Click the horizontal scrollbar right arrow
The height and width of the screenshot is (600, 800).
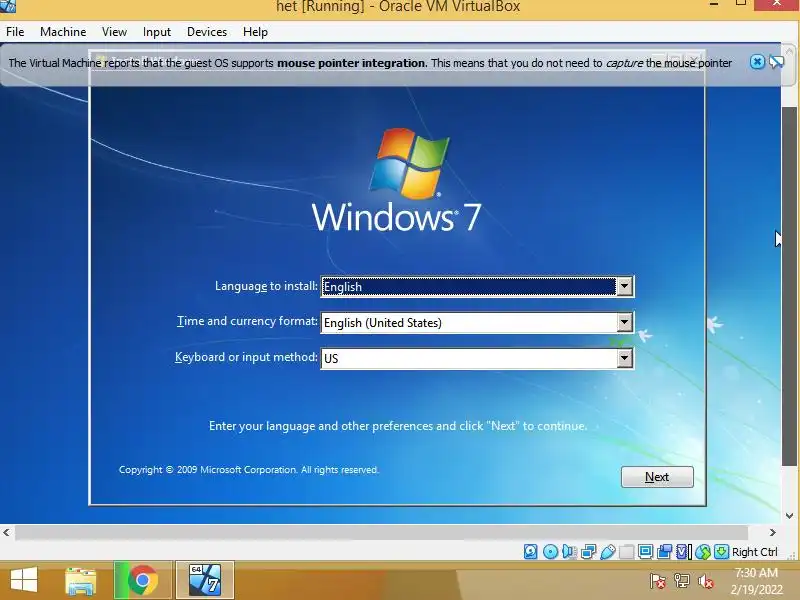772,532
